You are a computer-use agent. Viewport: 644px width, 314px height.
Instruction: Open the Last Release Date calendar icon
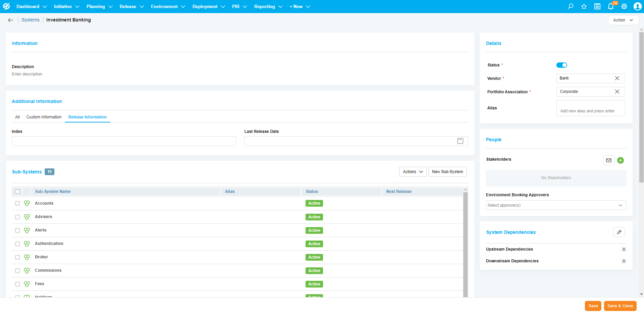tap(460, 141)
